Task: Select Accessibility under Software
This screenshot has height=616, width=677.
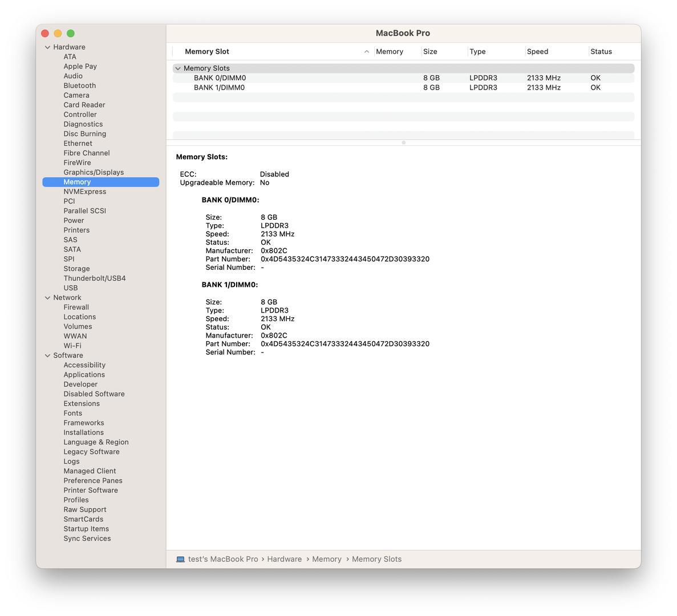Action: [x=84, y=365]
